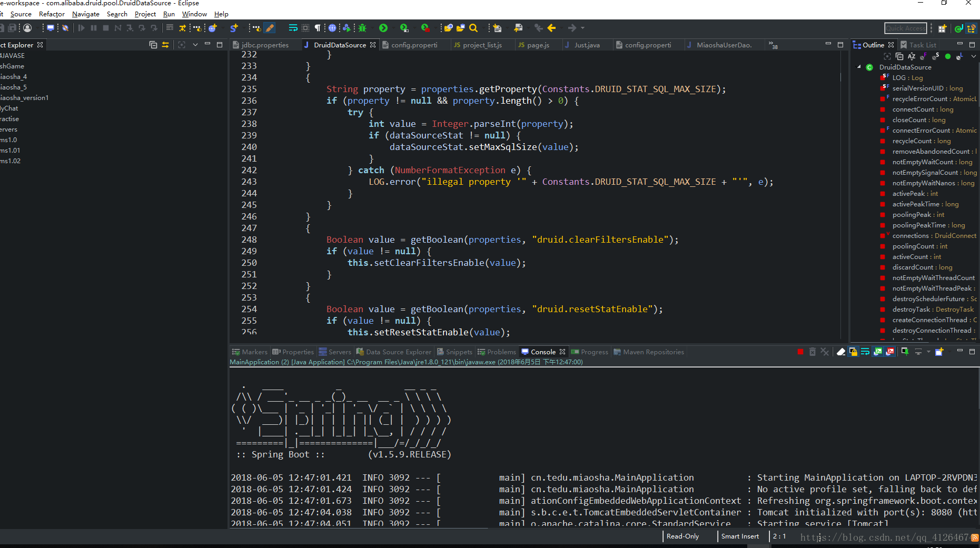
Task: Open the Search magnifier tool
Action: pos(473,28)
